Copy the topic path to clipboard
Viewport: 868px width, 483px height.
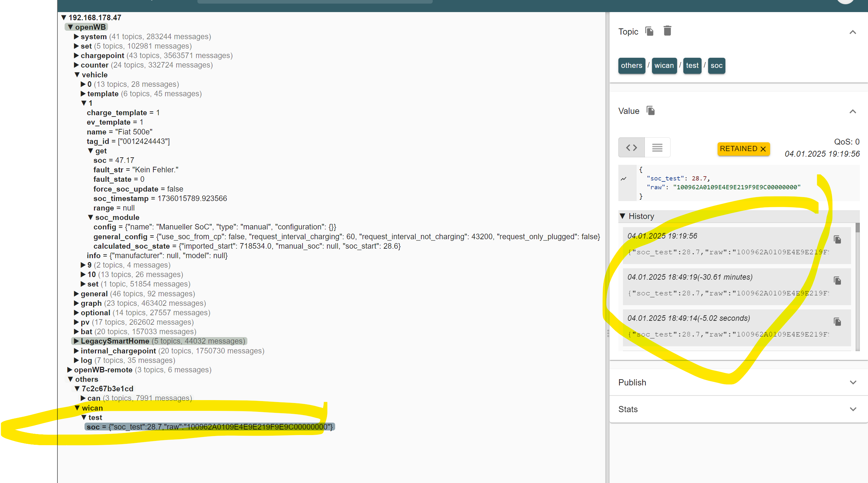click(649, 31)
